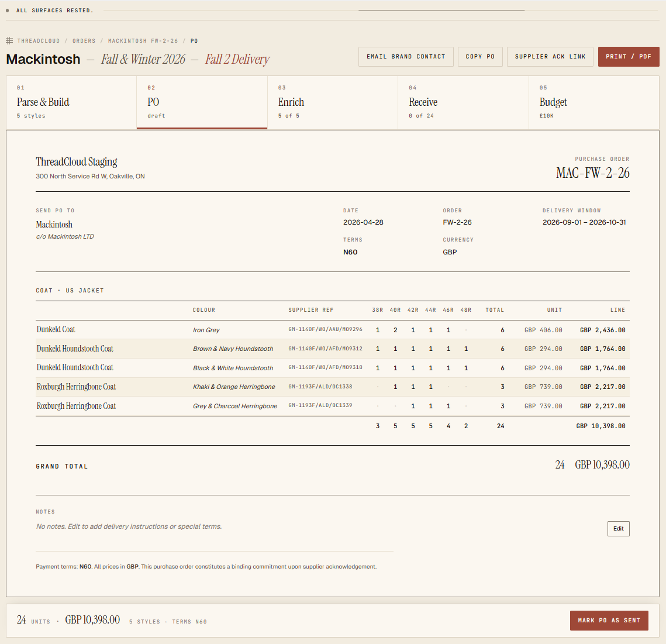Click the GBP 2,436.00 line total
The height and width of the screenshot is (644, 666).
[603, 330]
